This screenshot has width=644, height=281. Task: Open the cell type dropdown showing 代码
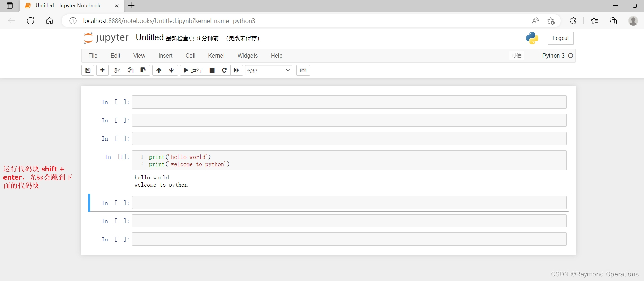268,70
